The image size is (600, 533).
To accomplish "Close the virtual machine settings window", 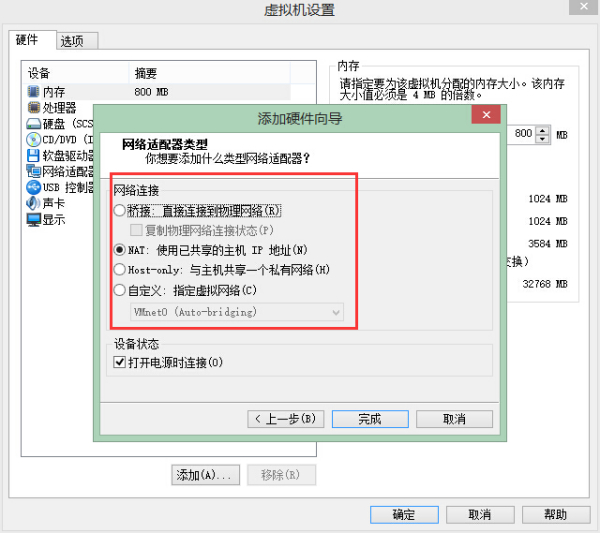I will (x=584, y=7).
